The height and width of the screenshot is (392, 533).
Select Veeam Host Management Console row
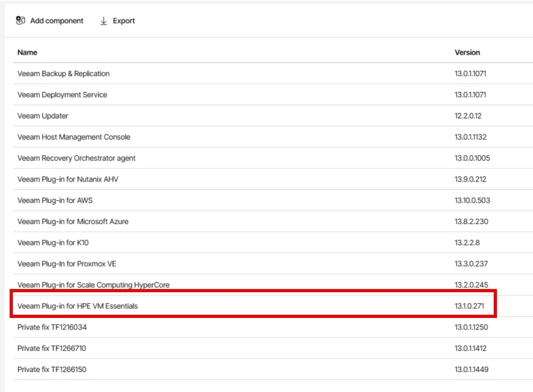[x=74, y=137]
